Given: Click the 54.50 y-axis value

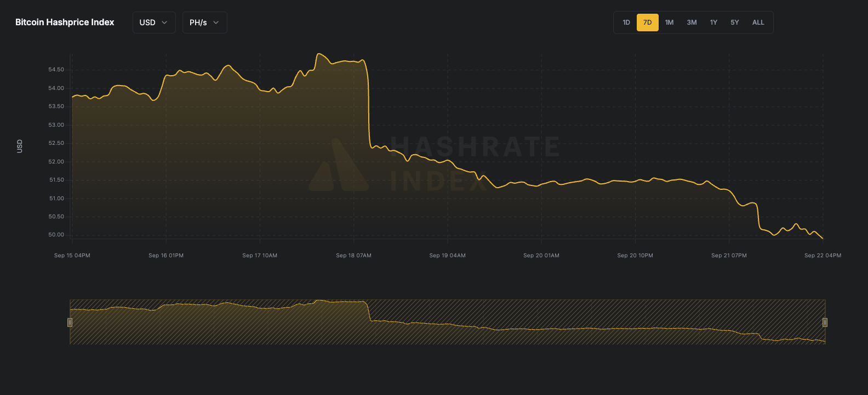Looking at the screenshot, I should pos(56,70).
